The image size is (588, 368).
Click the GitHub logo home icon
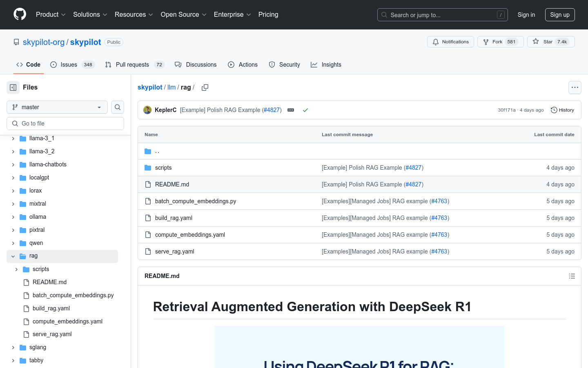pos(20,14)
